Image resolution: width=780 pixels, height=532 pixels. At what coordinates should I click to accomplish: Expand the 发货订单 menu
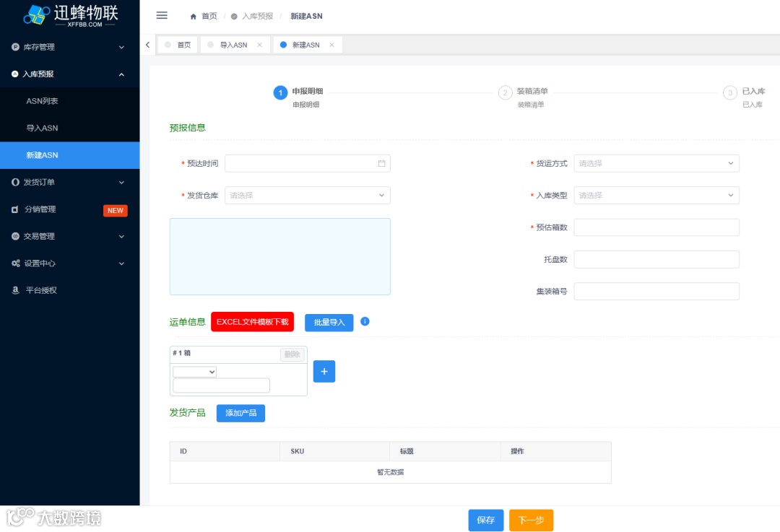point(121,183)
